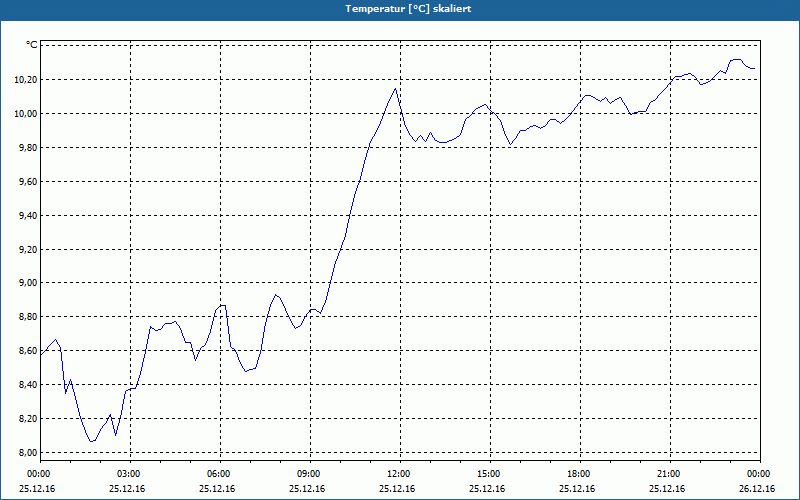
Task: Click the 9,80 temperature axis label
Action: click(28, 147)
